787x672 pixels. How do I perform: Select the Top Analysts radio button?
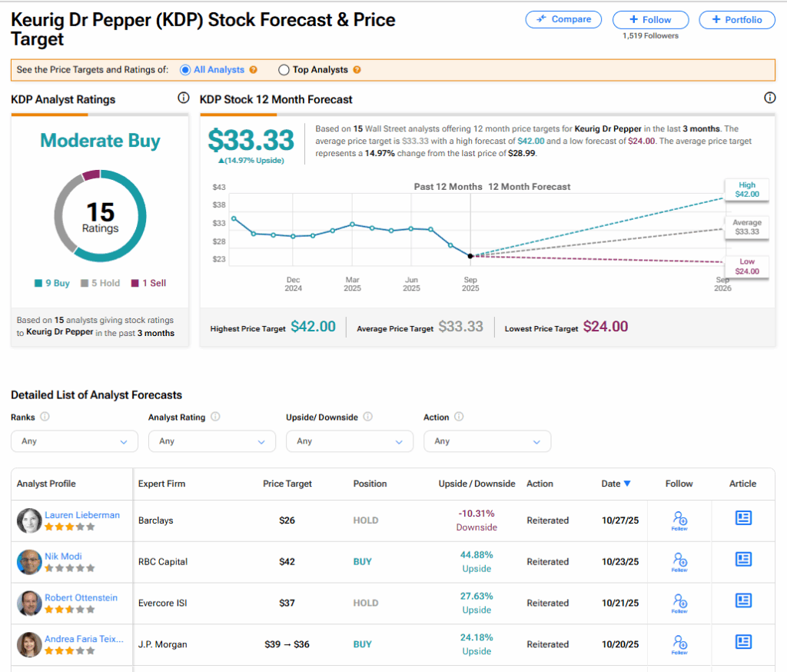pyautogui.click(x=284, y=70)
